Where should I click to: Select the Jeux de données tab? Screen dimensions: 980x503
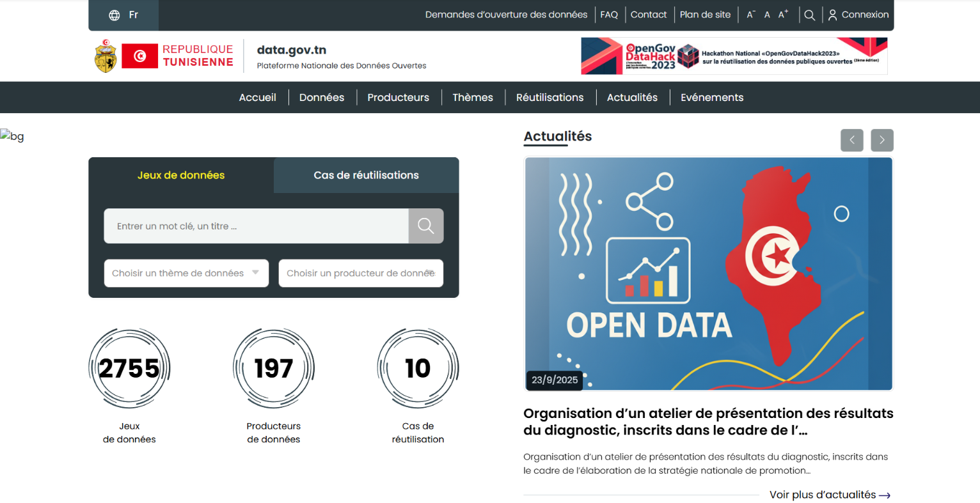tap(181, 175)
